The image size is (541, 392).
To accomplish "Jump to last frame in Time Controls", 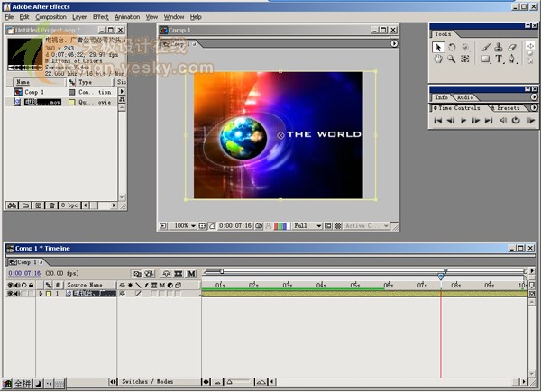I will [489, 121].
